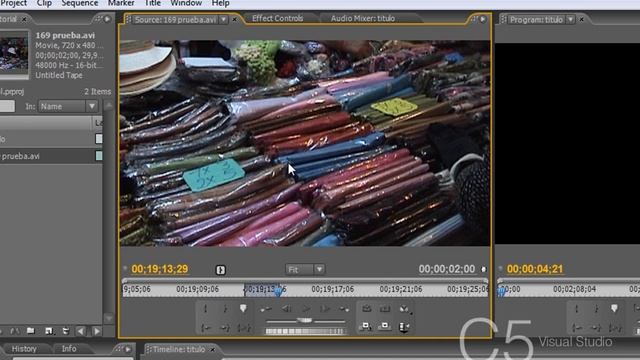The image size is (640, 360).
Task: Open the Window menu
Action: click(186, 3)
